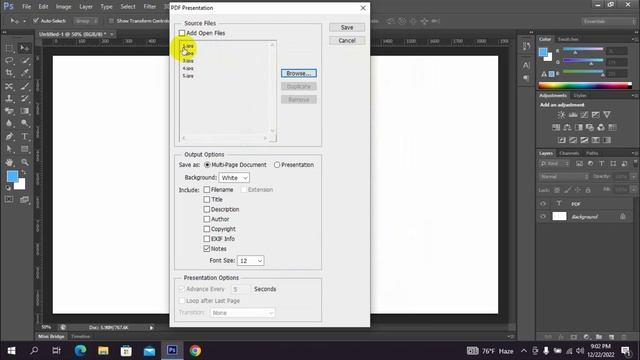Choose Presentation radio option
Screen dimensions: 640x360
point(277,165)
